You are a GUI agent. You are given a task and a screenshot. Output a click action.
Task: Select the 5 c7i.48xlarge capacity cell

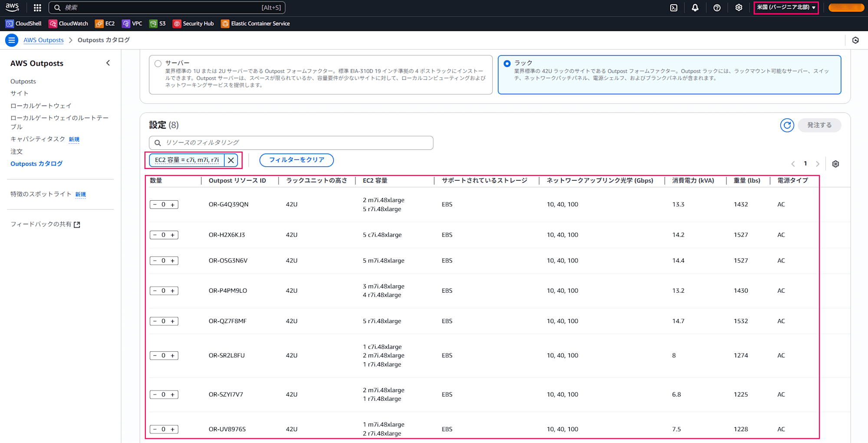(x=382, y=235)
